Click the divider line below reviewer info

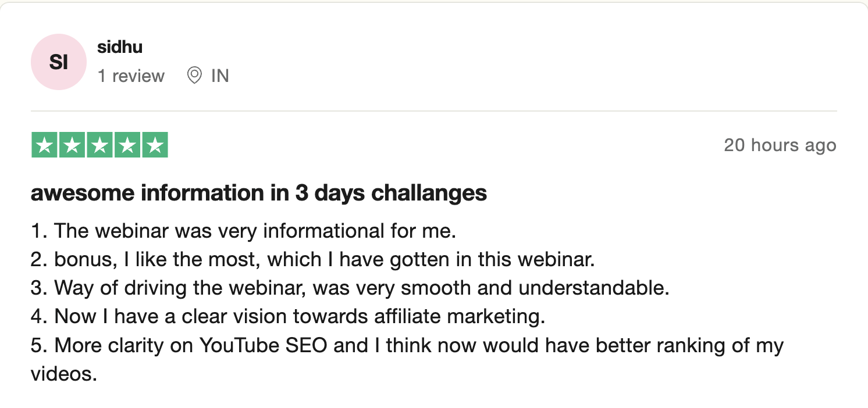(433, 110)
